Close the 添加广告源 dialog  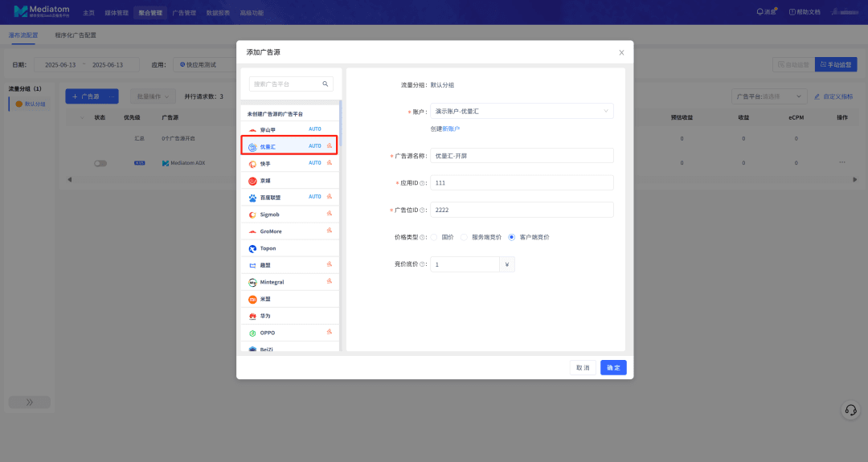(621, 52)
